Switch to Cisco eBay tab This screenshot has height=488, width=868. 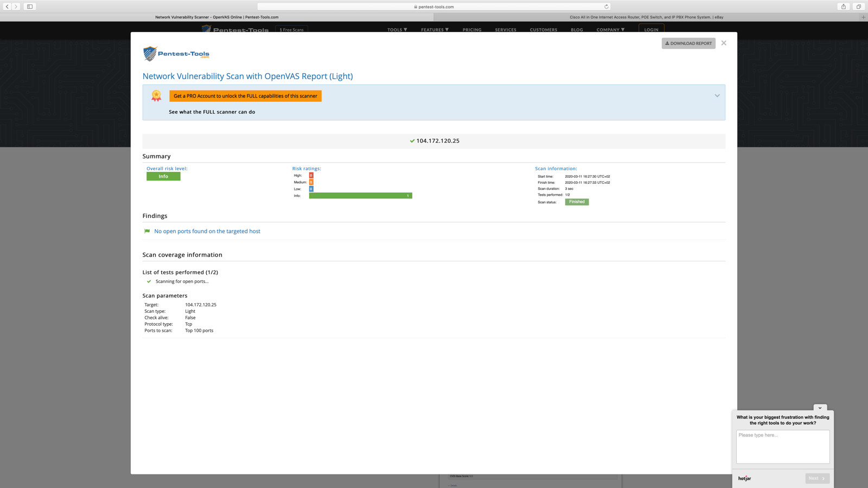point(647,17)
